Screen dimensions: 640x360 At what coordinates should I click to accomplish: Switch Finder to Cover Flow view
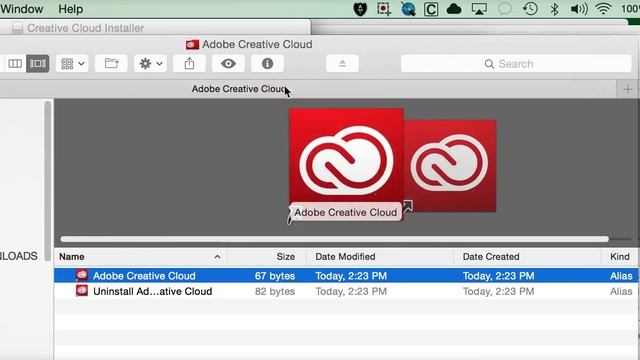click(38, 64)
